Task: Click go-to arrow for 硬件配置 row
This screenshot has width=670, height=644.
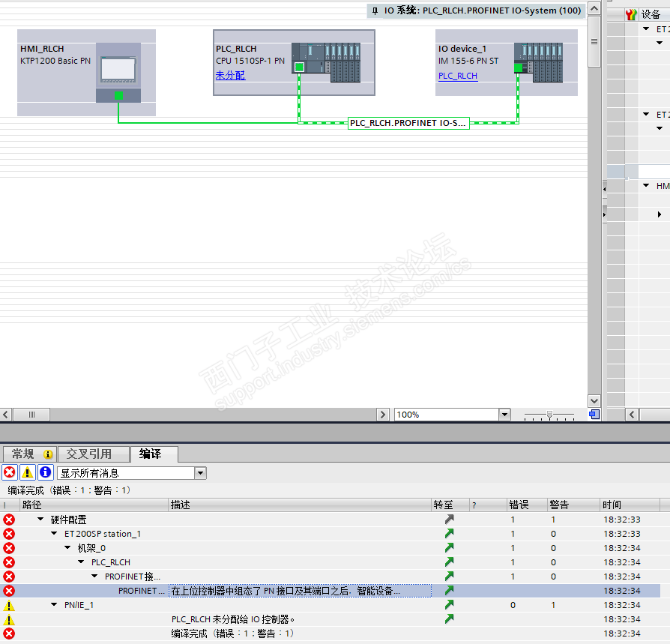Action: point(449,520)
